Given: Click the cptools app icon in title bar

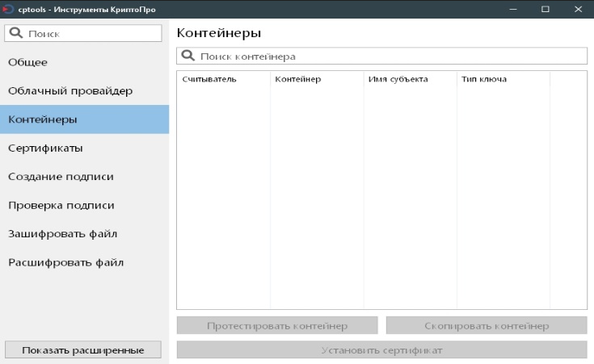Looking at the screenshot, I should pyautogui.click(x=5, y=9).
